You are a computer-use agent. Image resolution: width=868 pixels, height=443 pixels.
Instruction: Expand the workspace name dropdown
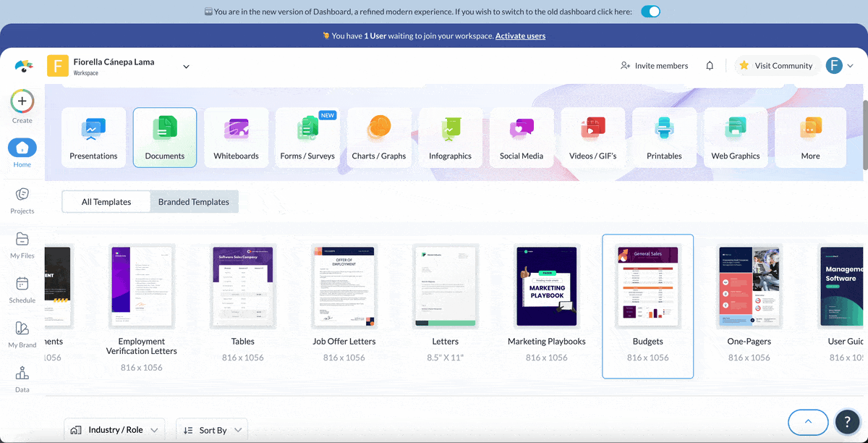click(x=186, y=67)
